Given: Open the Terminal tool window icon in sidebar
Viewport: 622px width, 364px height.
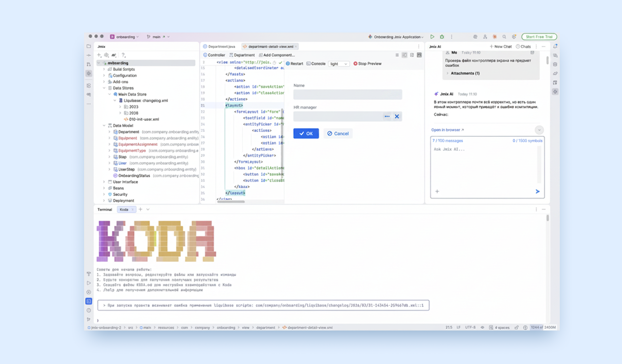Looking at the screenshot, I should click(x=88, y=301).
